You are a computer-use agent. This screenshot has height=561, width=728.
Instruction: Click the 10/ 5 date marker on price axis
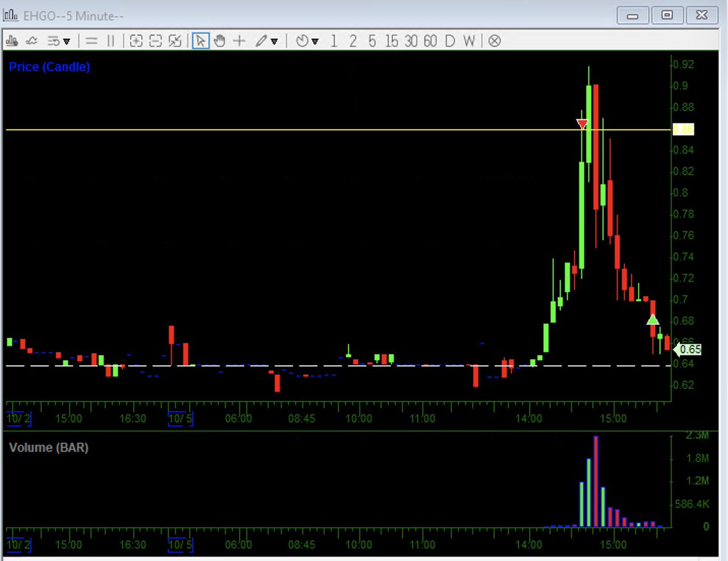[180, 418]
